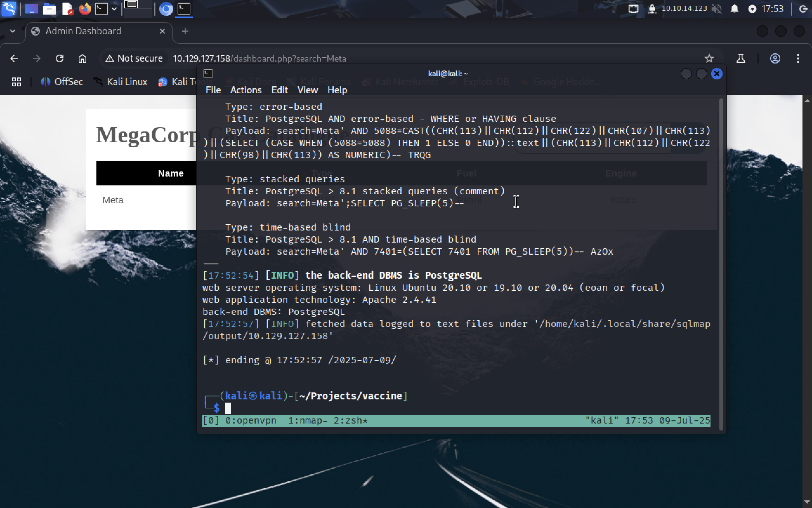The height and width of the screenshot is (508, 812).
Task: Click the terminal window title icon
Action: pyautogui.click(x=208, y=74)
